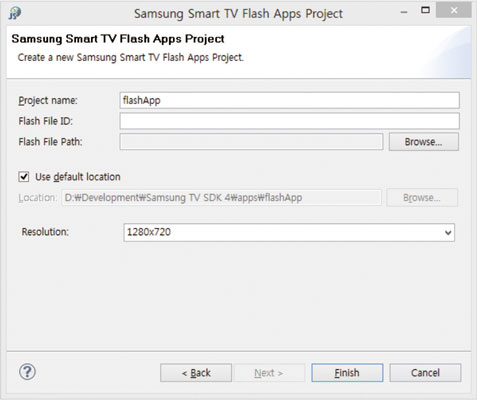Click the Flash File Path field
Viewport: 477px width, 400px height.
click(251, 142)
